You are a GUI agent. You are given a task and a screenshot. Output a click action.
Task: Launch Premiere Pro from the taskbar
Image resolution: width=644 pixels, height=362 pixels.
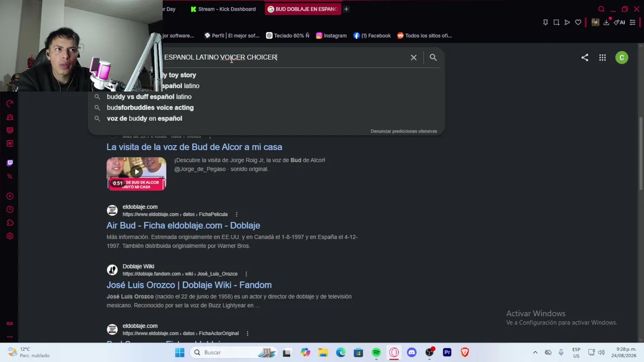pos(447,352)
